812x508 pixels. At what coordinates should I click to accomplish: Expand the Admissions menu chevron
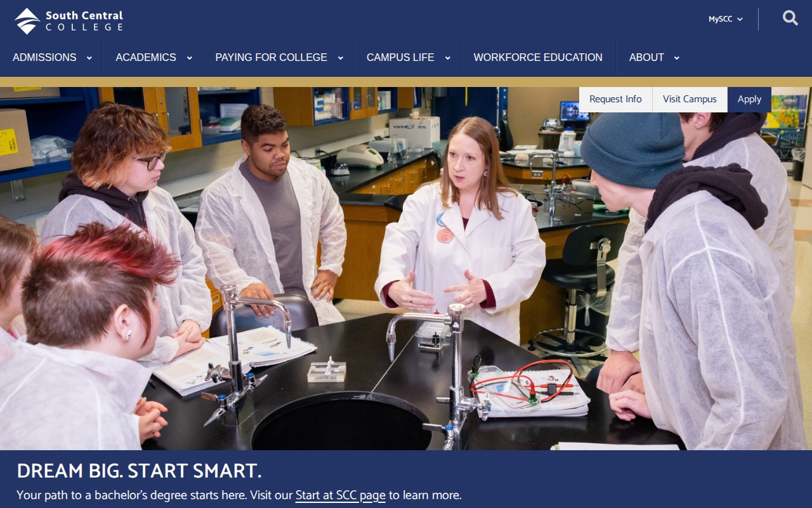[x=89, y=58]
